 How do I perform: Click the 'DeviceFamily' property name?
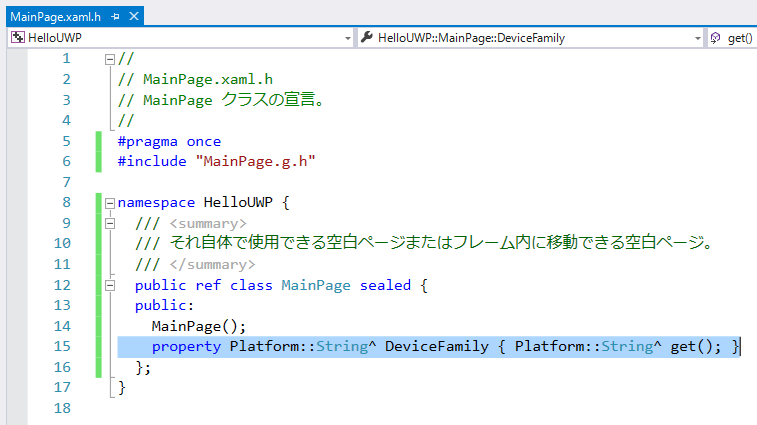(x=436, y=346)
